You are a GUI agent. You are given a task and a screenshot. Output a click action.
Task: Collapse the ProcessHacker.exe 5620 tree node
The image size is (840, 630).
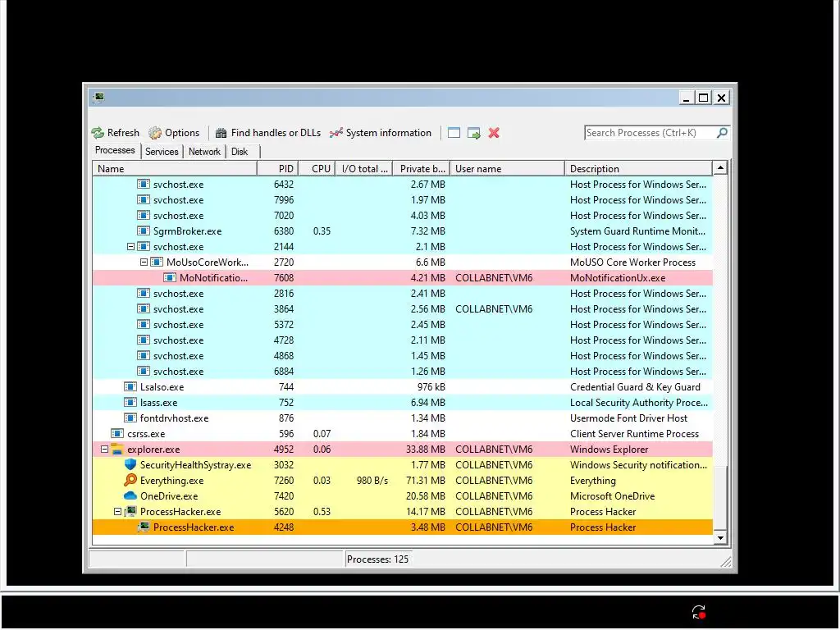click(x=117, y=512)
